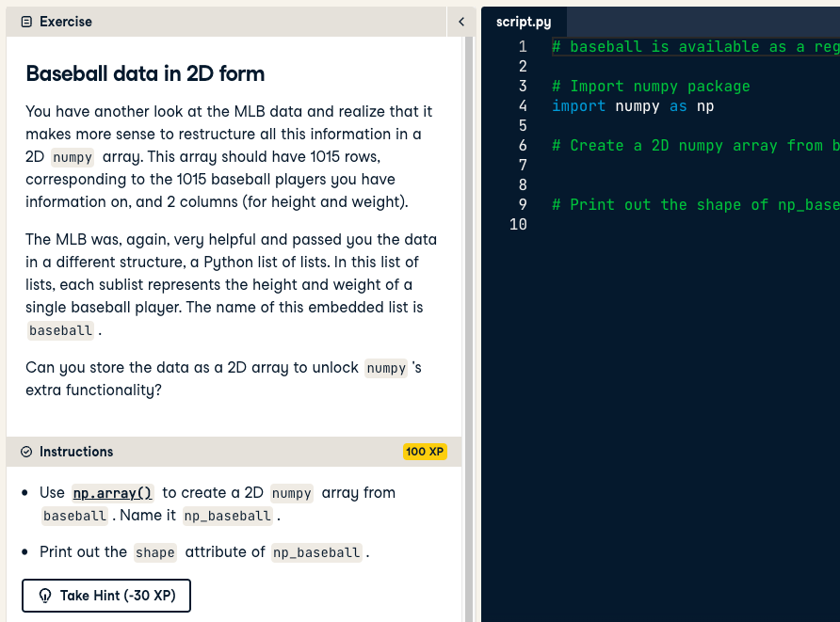Collapse the Exercise panel using the chevron
Screen dimensions: 840x622
[x=460, y=21]
